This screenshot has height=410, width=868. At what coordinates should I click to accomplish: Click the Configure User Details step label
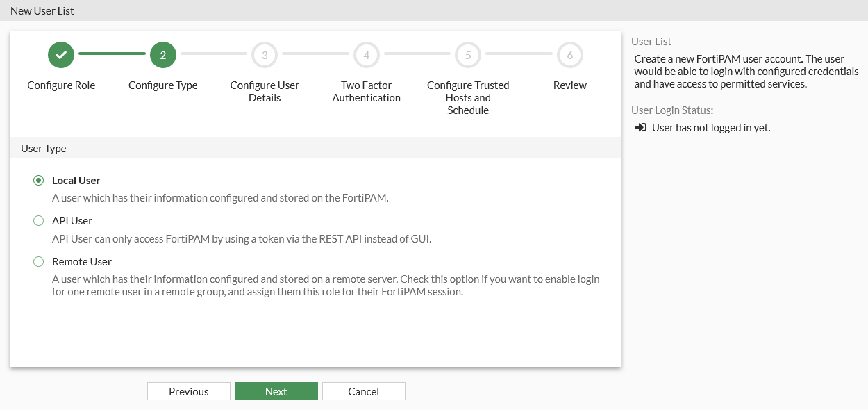265,91
